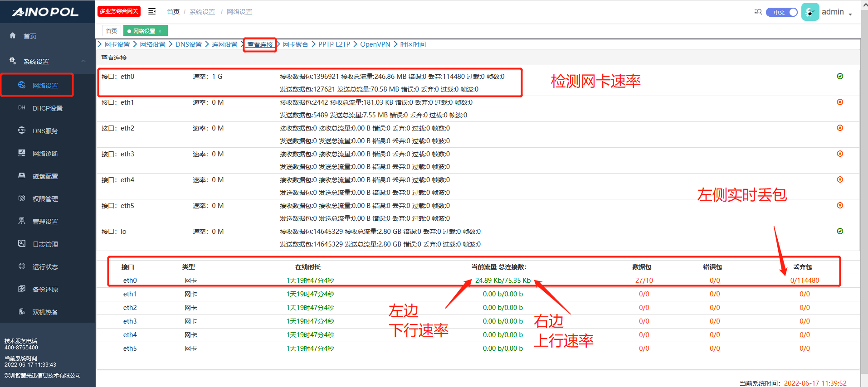The height and width of the screenshot is (387, 868).
Task: Open the admin user dropdown arrow
Action: click(850, 14)
